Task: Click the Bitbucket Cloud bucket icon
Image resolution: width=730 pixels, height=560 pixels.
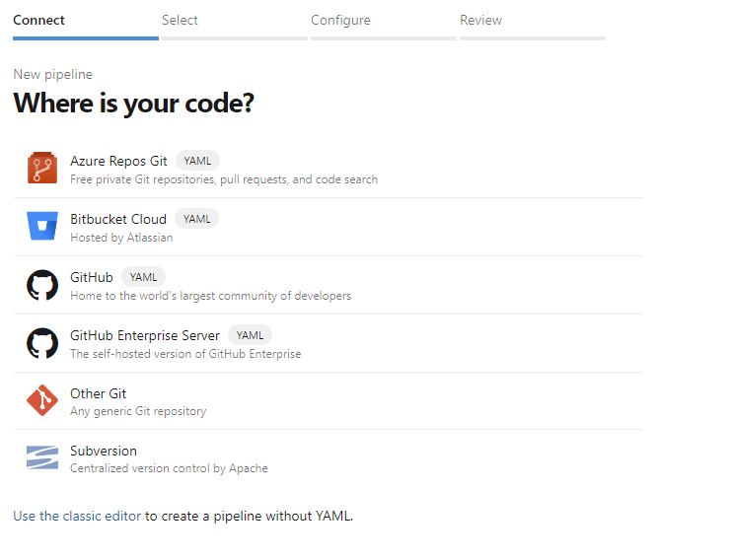Action: tap(42, 226)
